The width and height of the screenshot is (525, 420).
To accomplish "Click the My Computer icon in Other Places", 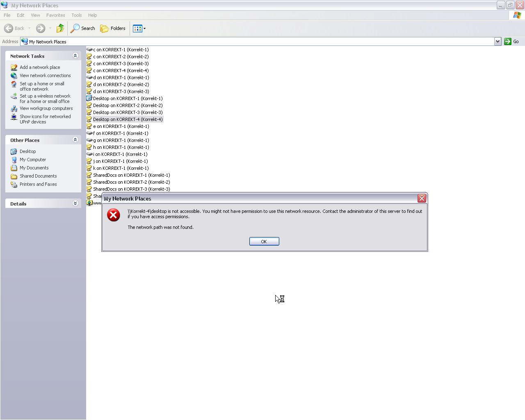I will point(14,160).
